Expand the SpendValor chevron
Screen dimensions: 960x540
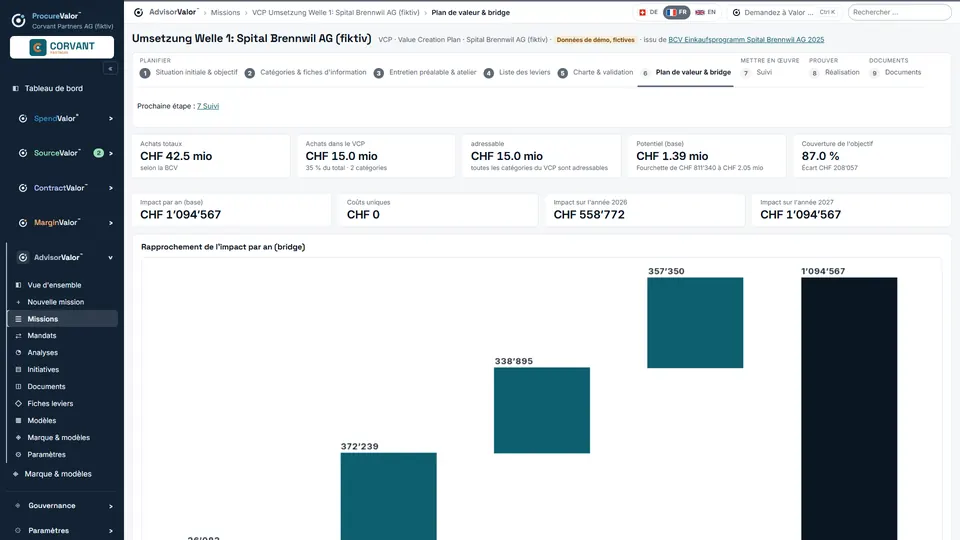point(111,119)
